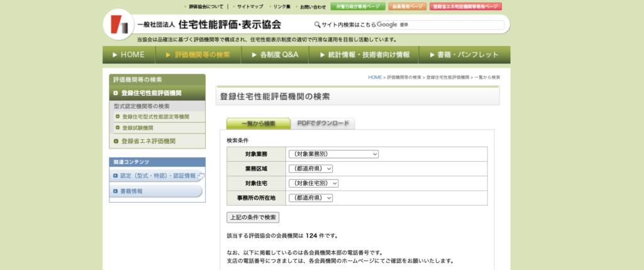The height and width of the screenshot is (270, 644).
Task: Open the 業務区域 prefecture dropdown
Action: pyautogui.click(x=311, y=169)
